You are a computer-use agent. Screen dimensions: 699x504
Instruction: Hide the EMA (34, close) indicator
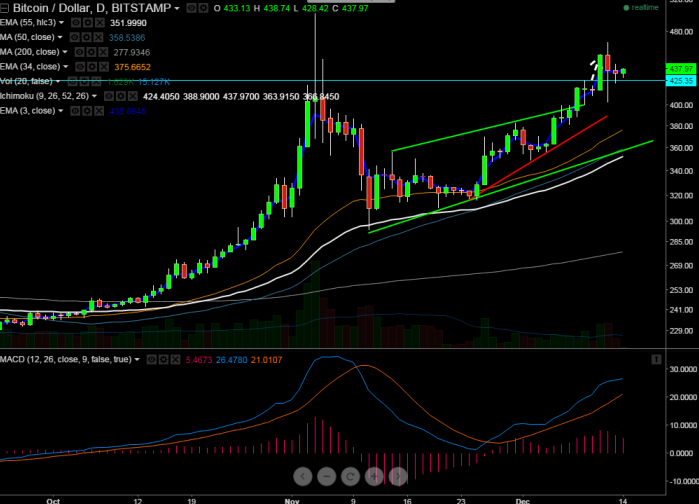pyautogui.click(x=80, y=67)
